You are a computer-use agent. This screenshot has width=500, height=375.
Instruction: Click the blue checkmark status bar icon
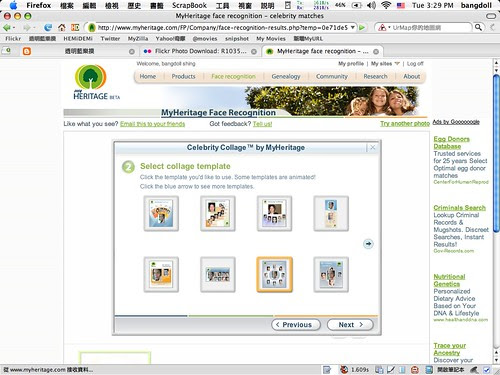487,370
